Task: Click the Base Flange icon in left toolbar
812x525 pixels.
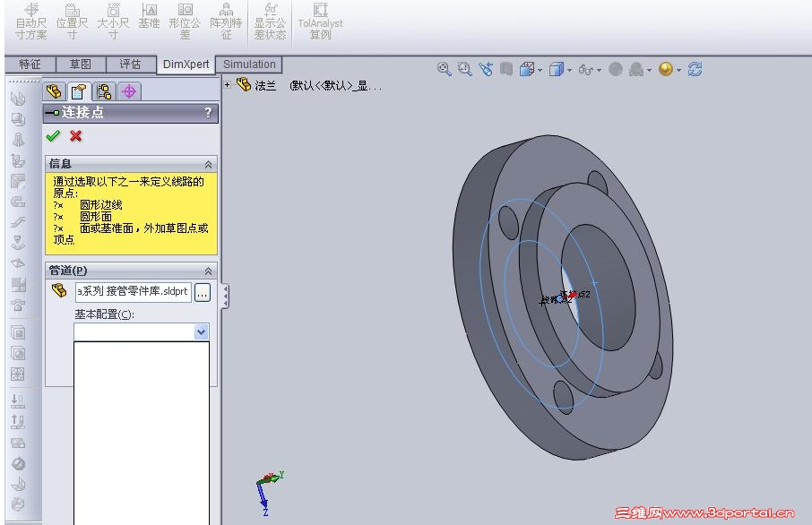Action: pos(18,99)
